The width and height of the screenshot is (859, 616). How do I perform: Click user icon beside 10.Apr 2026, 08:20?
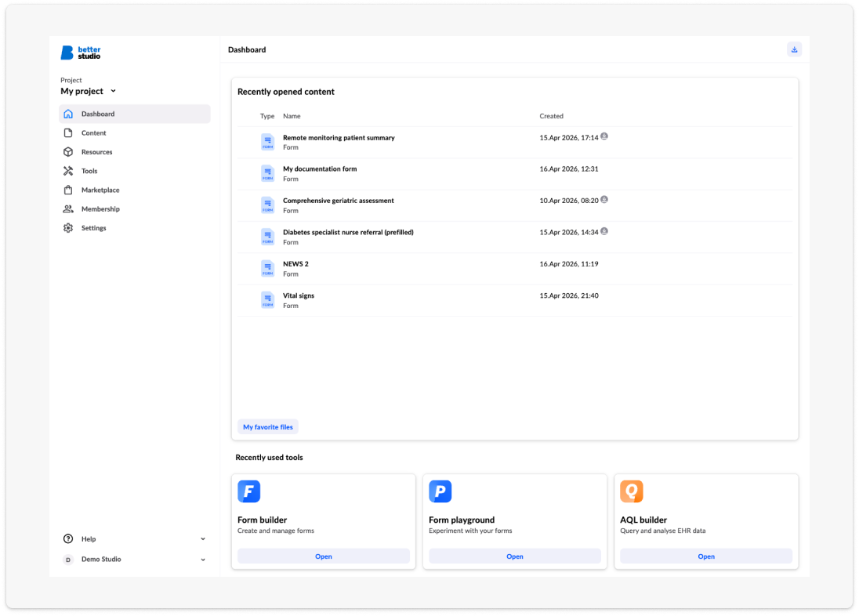click(603, 200)
